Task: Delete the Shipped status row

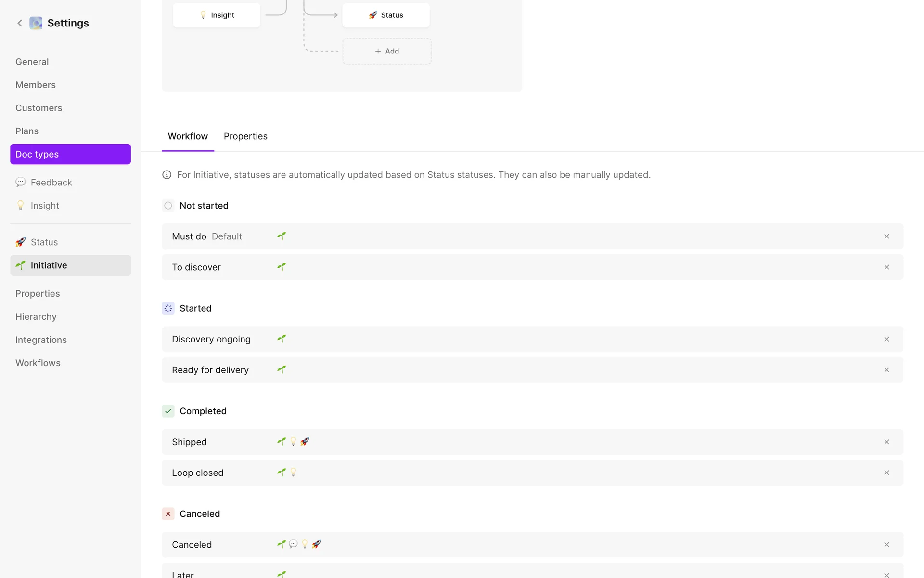Action: pos(886,442)
